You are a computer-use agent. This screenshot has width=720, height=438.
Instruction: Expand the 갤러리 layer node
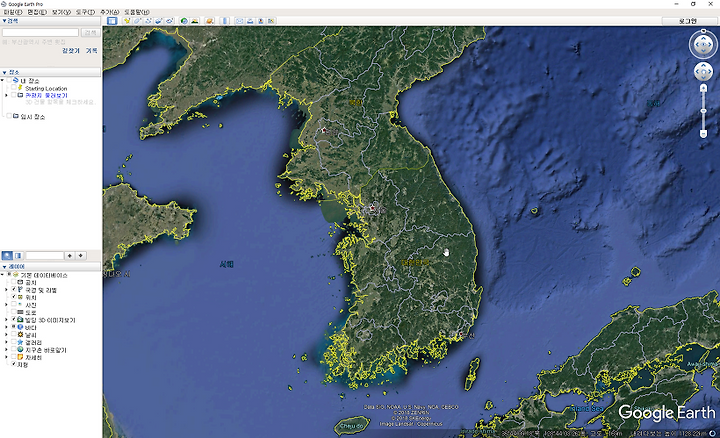6,342
